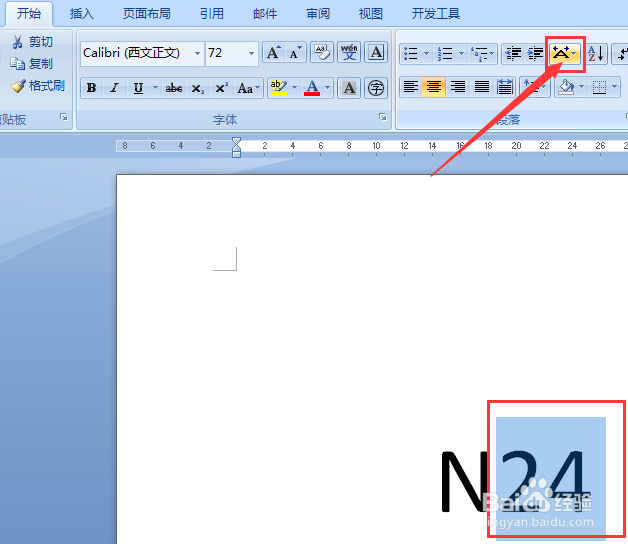This screenshot has width=628, height=544.
Task: Open the Line Spacing menu
Action: 535,87
